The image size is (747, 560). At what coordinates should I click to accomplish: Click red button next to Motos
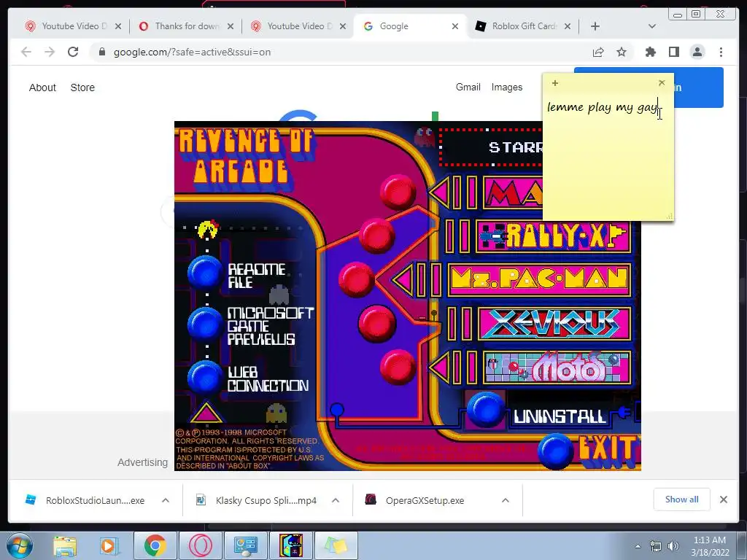[398, 367]
